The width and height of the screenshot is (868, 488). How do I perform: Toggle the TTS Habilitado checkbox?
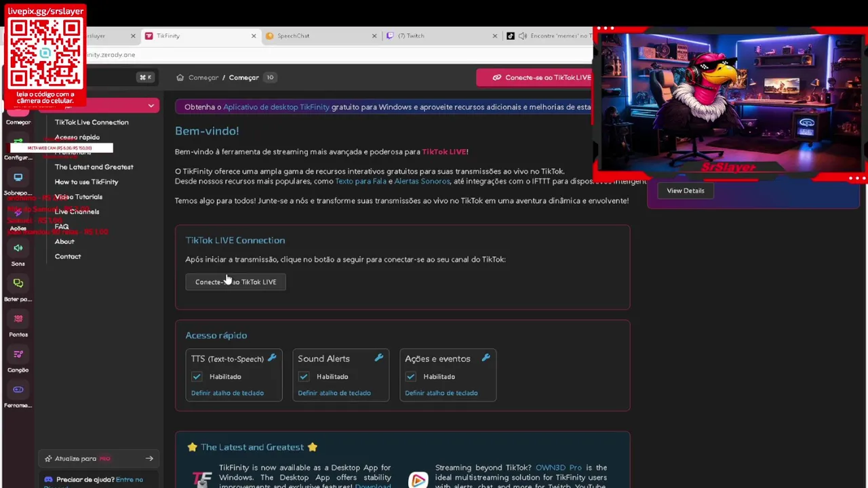[x=197, y=376]
